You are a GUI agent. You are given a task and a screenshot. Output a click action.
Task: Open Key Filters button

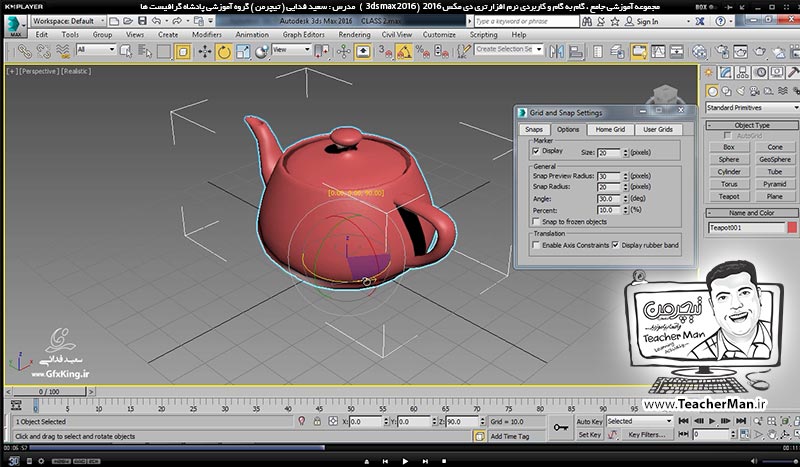[x=646, y=435]
